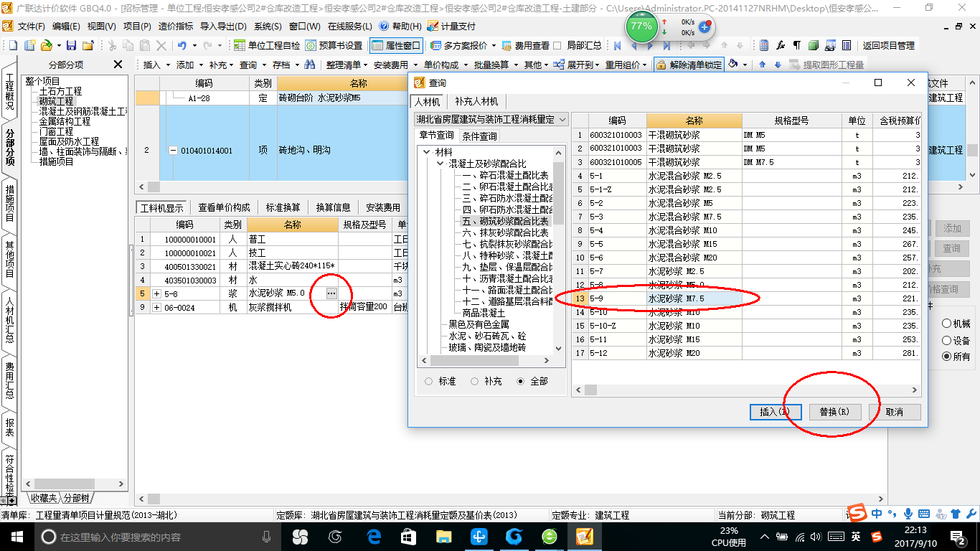
Task: Expand the 06-0024 灰浆搅拌机 row
Action: [x=156, y=307]
